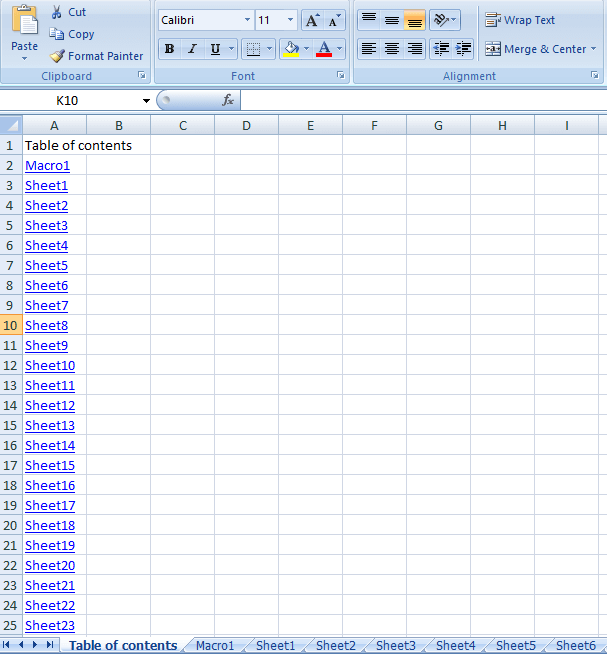
Task: Click the Select All corner button
Action: click(x=11, y=125)
